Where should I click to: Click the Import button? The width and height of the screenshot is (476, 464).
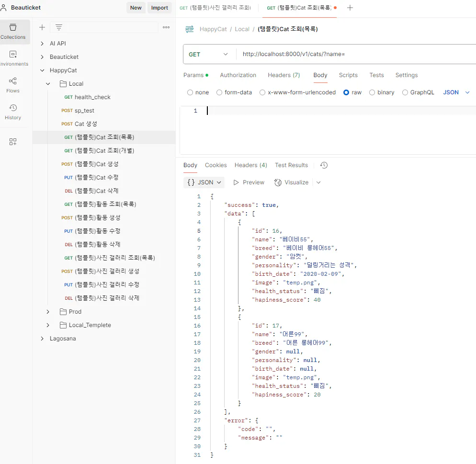point(159,8)
